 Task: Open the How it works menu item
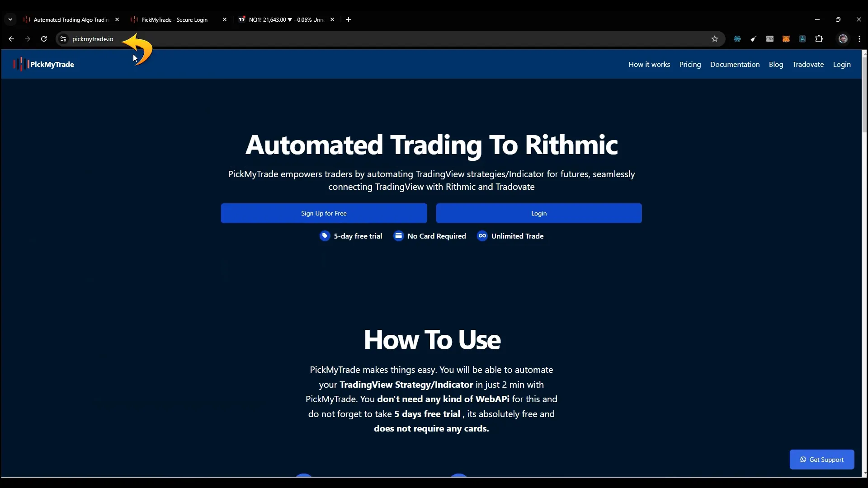(649, 64)
